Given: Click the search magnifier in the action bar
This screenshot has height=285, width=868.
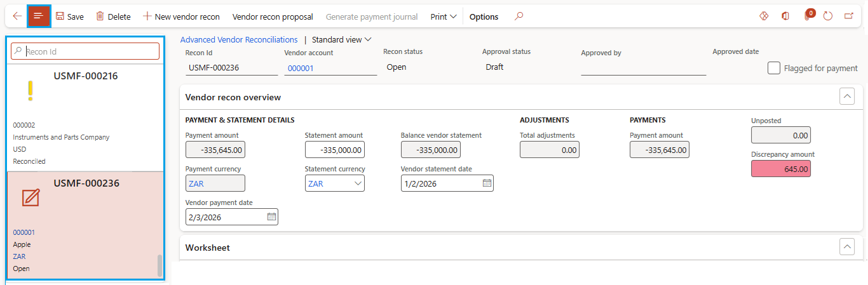Looking at the screenshot, I should pos(519,17).
